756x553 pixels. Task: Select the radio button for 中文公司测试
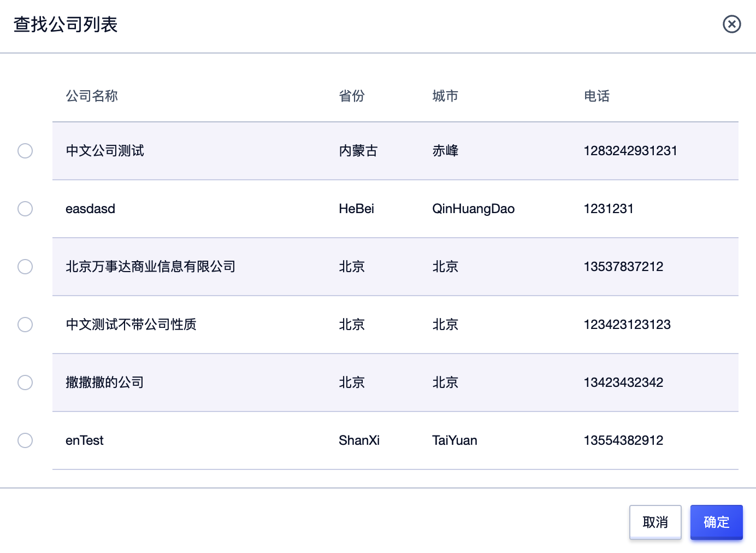25,151
